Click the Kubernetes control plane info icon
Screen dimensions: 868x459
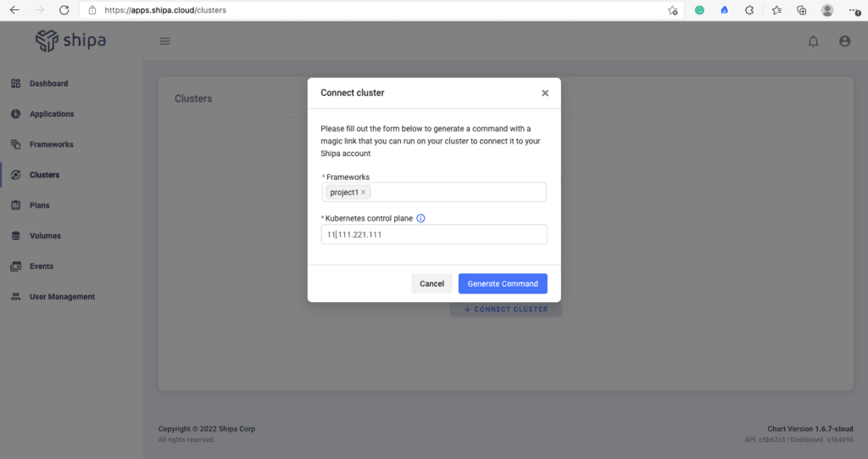[x=420, y=218]
